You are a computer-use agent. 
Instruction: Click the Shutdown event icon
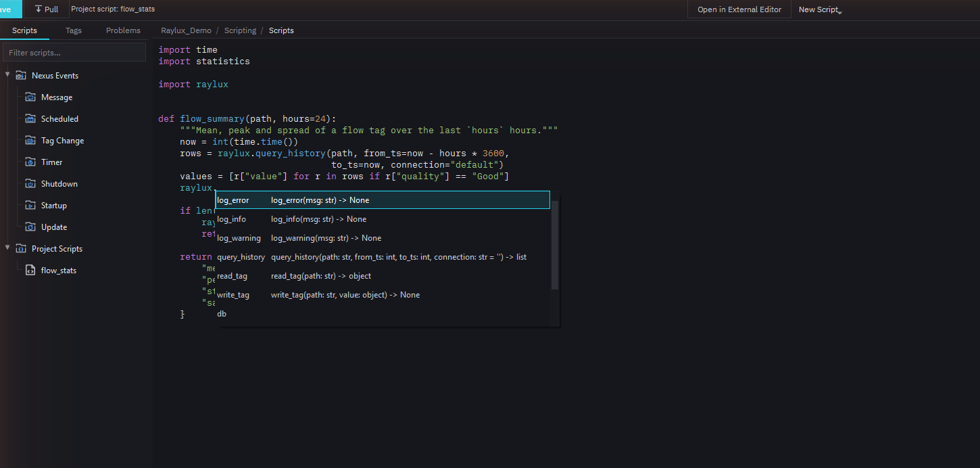[x=30, y=184]
